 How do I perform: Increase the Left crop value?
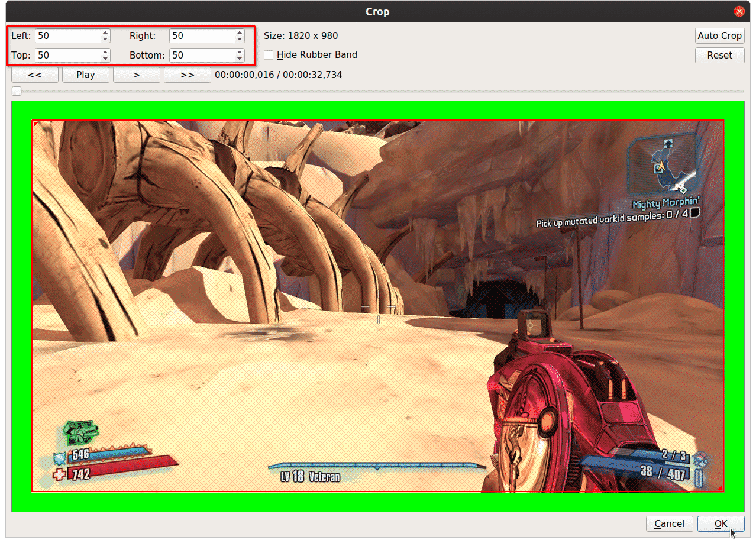click(105, 32)
